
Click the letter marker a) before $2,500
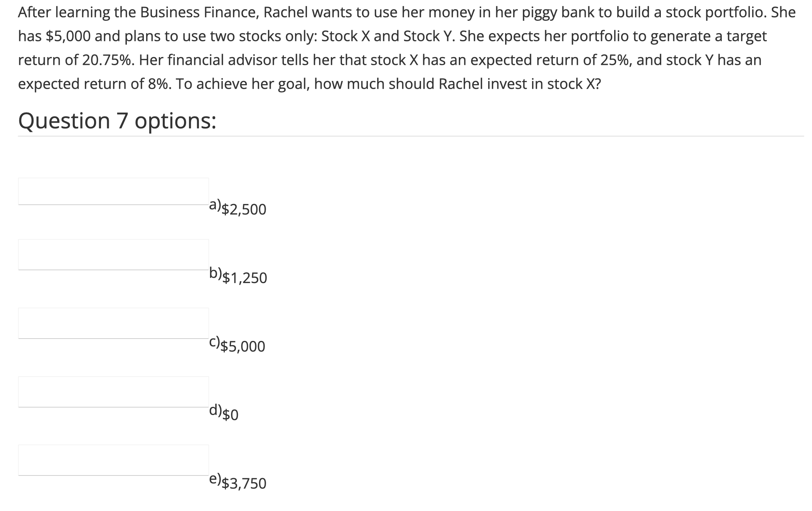point(214,206)
